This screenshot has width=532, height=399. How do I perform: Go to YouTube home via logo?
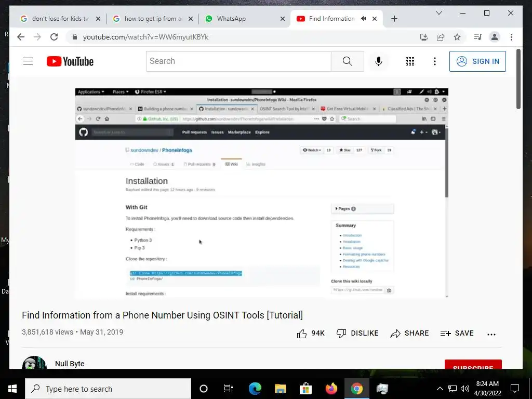coord(70,61)
